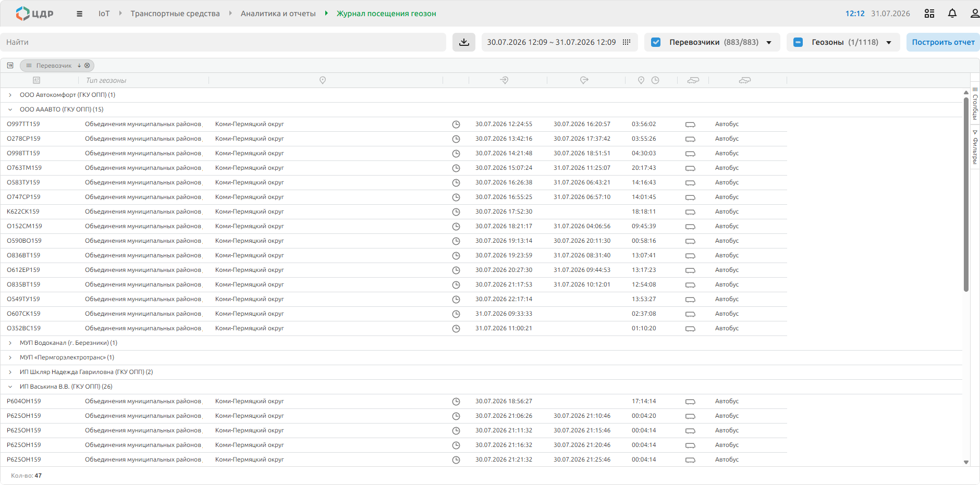This screenshot has height=485, width=980.
Task: Click the second vehicle type name column header
Action: click(x=745, y=80)
